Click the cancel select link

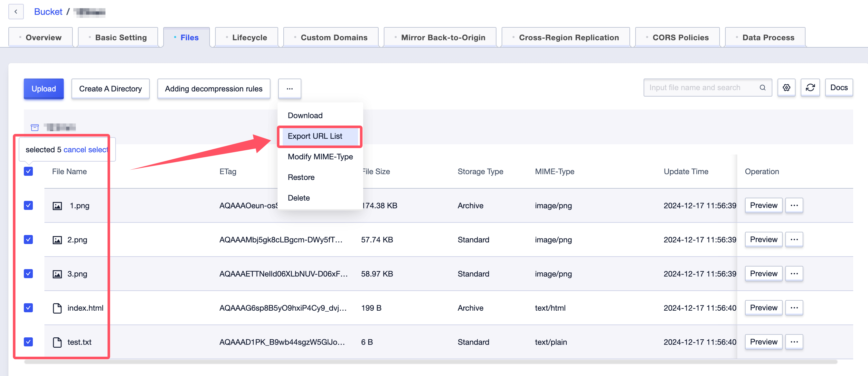click(x=86, y=150)
